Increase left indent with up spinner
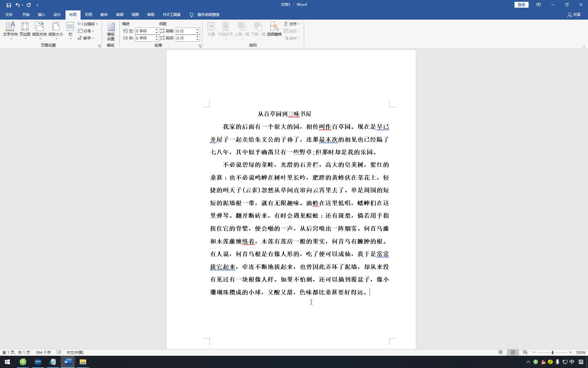 [156, 30]
